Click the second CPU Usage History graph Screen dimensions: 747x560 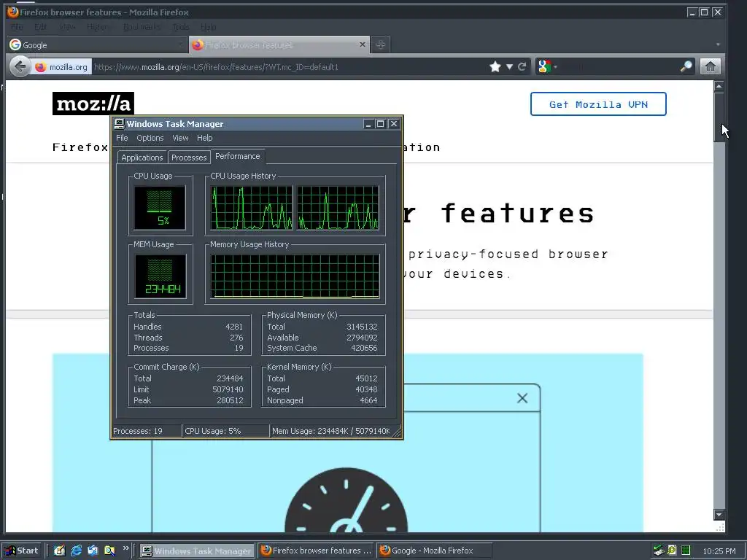point(338,208)
